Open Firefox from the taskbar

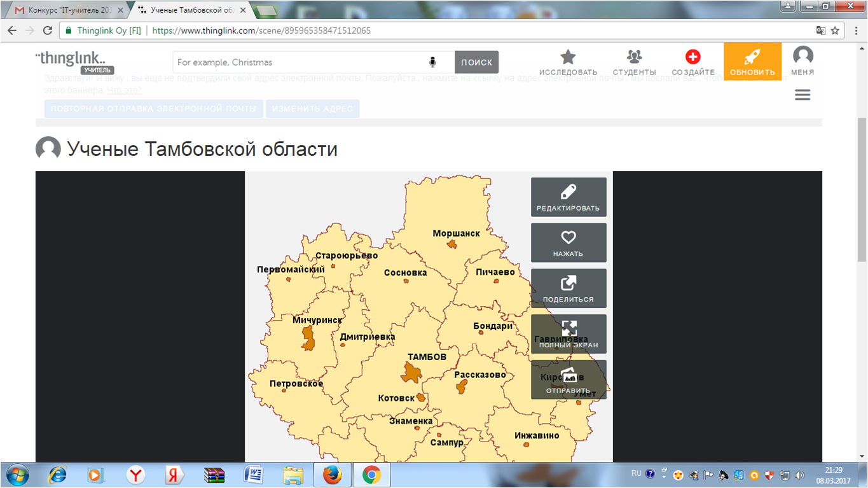pyautogui.click(x=332, y=475)
